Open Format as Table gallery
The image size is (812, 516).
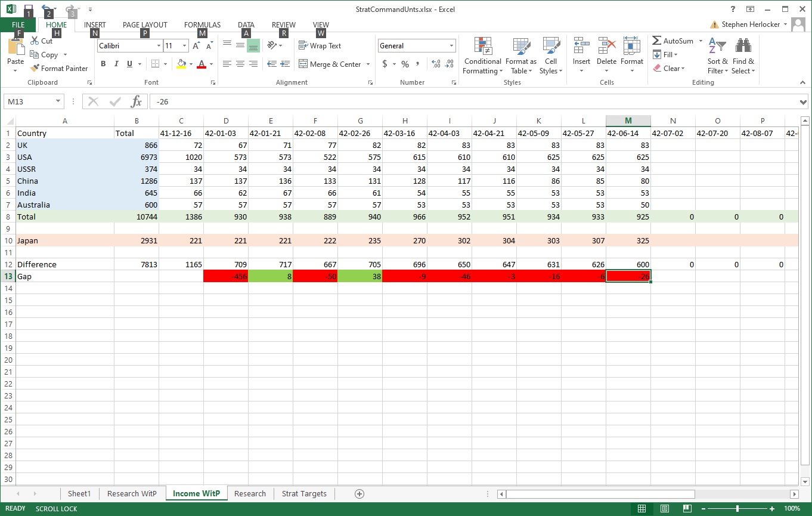521,56
